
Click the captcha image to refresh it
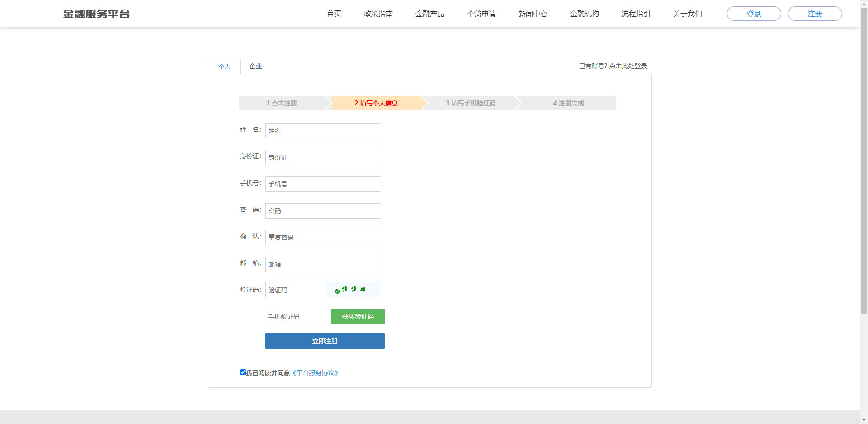(353, 290)
